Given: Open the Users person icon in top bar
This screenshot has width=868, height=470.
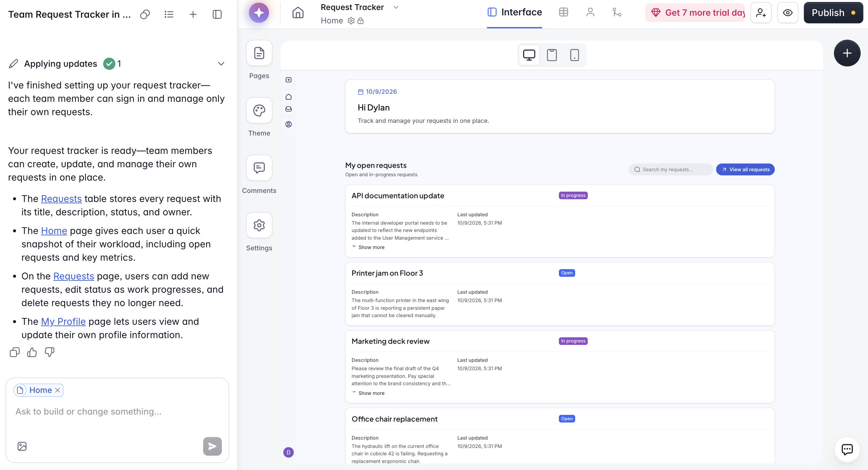Looking at the screenshot, I should coord(590,12).
